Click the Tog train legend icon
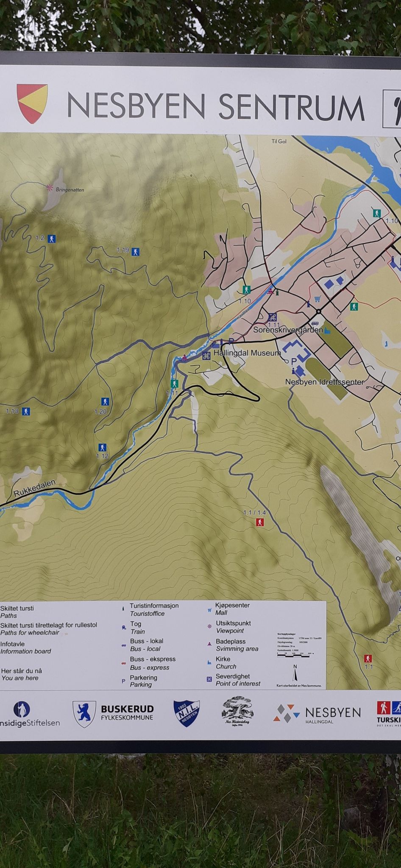The image size is (401, 868). click(123, 627)
